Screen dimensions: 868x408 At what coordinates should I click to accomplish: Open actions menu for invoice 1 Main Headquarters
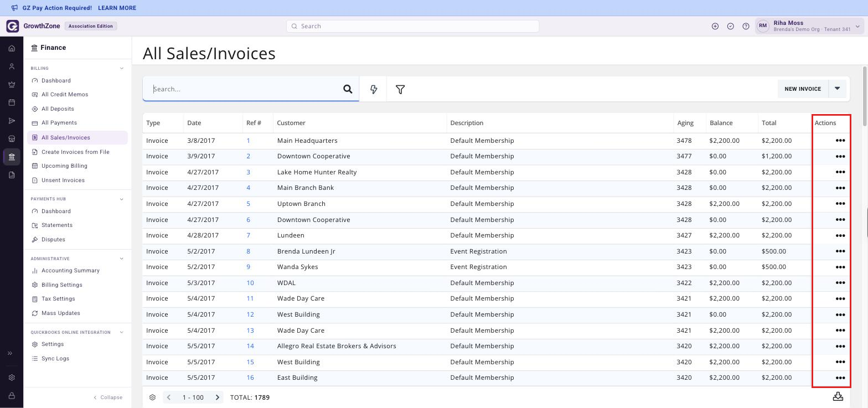click(840, 141)
